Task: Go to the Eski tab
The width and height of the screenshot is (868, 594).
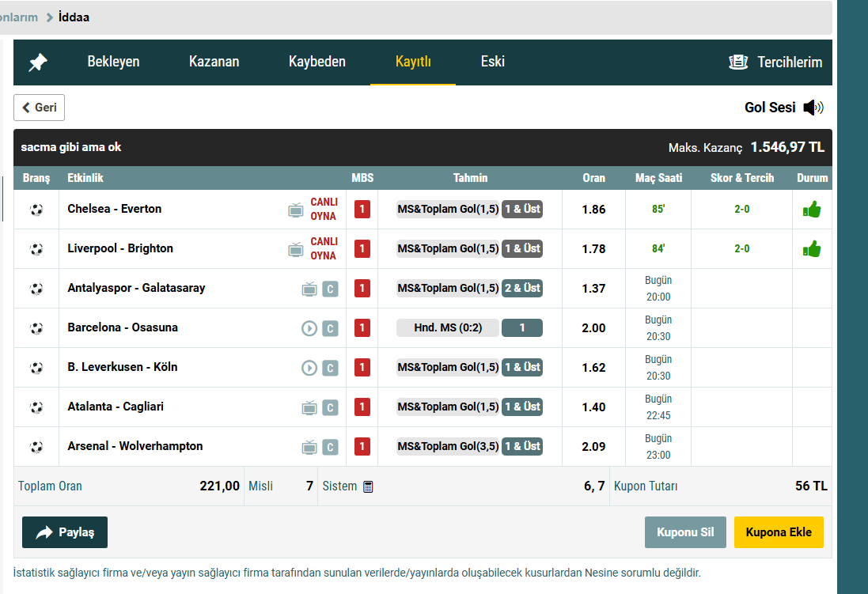Action: [x=493, y=62]
